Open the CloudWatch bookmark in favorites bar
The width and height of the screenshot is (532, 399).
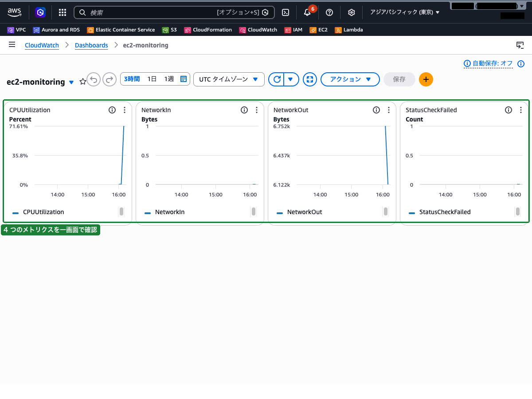point(258,30)
